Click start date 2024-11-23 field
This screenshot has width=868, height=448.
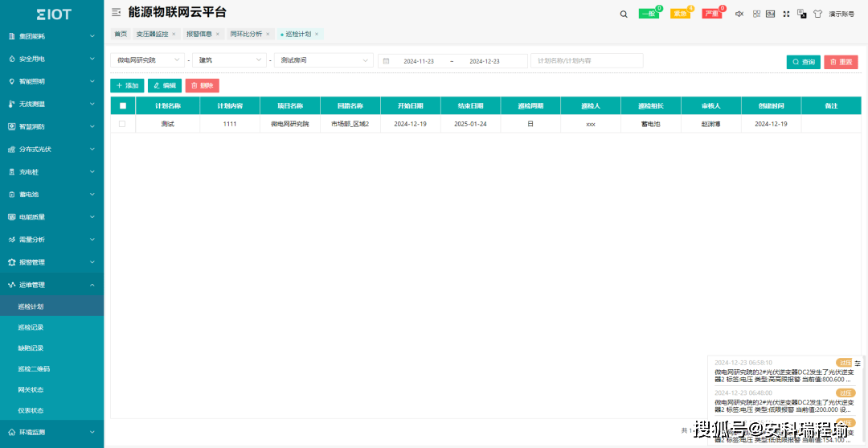[419, 61]
